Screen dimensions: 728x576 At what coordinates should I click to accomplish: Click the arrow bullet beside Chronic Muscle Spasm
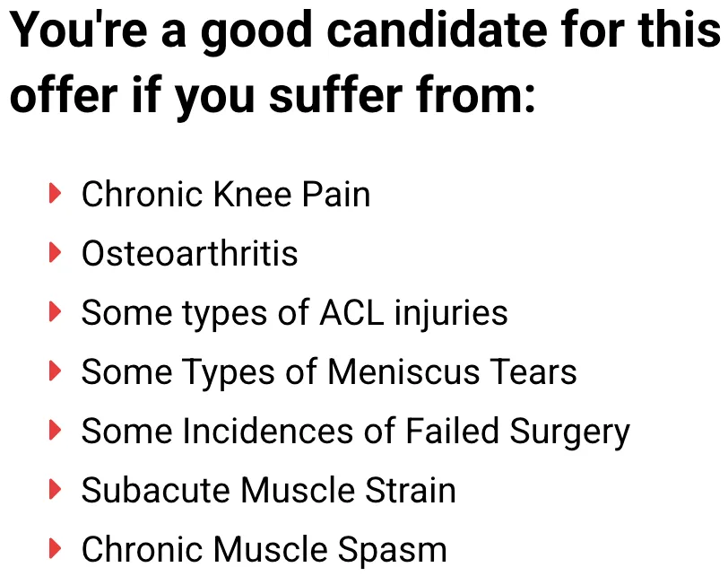55,548
